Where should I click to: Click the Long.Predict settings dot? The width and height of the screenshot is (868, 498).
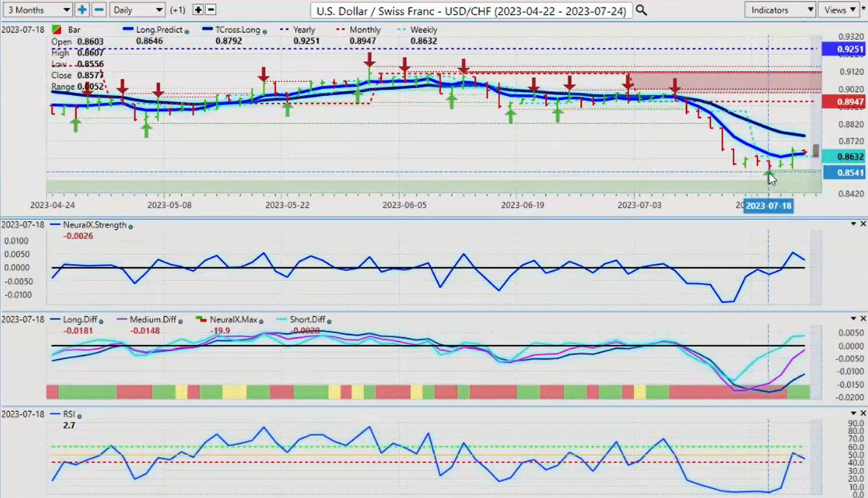(x=186, y=31)
